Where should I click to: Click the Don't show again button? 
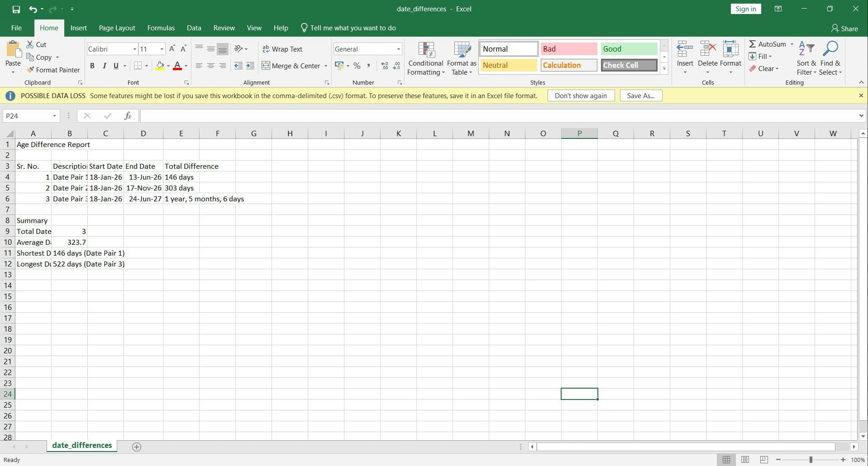[581, 95]
